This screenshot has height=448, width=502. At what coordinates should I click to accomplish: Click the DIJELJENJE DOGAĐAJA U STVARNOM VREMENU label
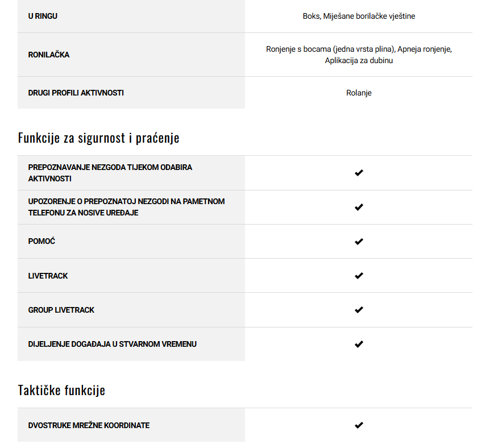(x=113, y=345)
